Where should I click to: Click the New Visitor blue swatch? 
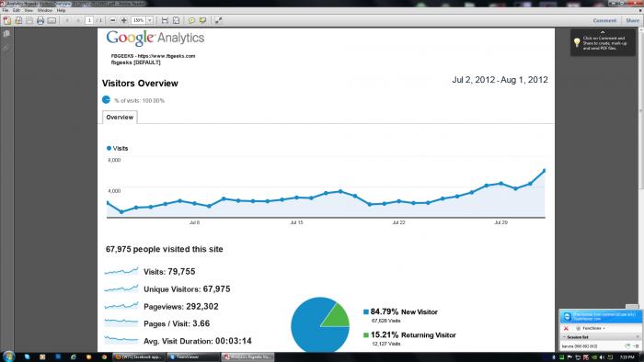pos(366,312)
